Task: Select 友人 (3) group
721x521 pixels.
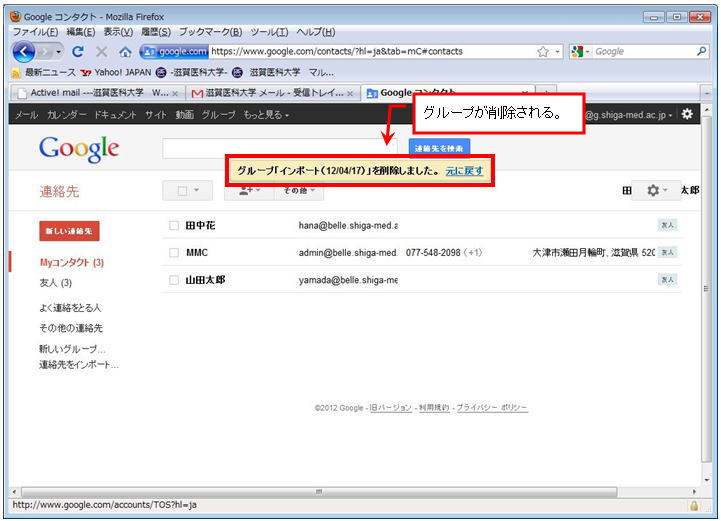Action: coord(56,283)
